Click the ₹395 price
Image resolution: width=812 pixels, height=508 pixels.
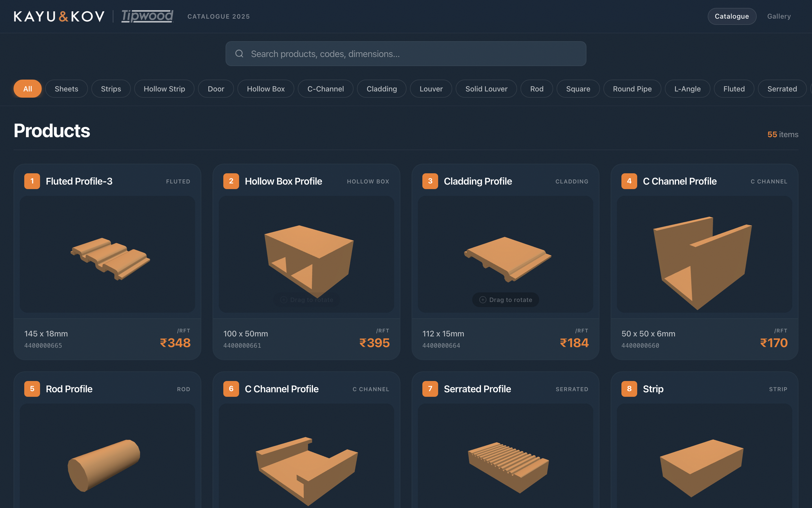pos(374,343)
